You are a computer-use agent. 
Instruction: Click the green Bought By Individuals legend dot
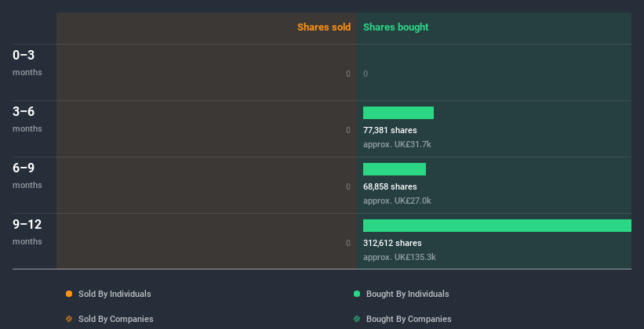[357, 294]
